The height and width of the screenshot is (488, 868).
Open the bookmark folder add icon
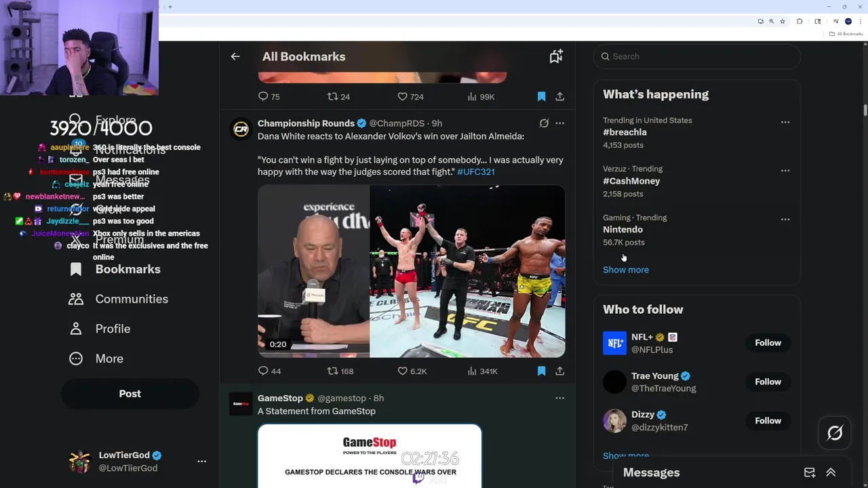556,56
